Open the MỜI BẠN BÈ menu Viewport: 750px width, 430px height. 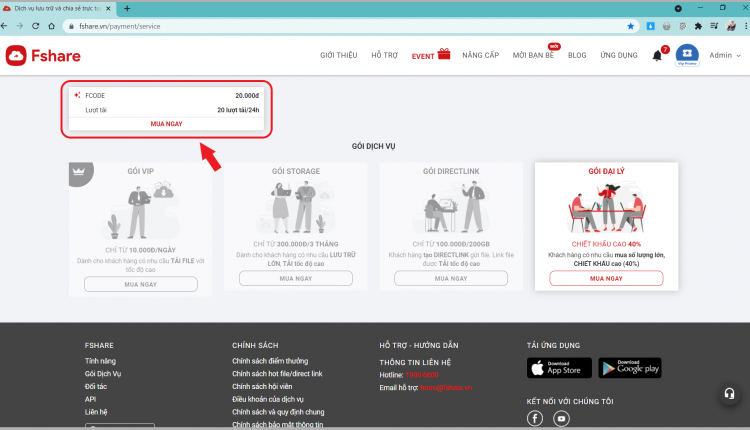[533, 55]
